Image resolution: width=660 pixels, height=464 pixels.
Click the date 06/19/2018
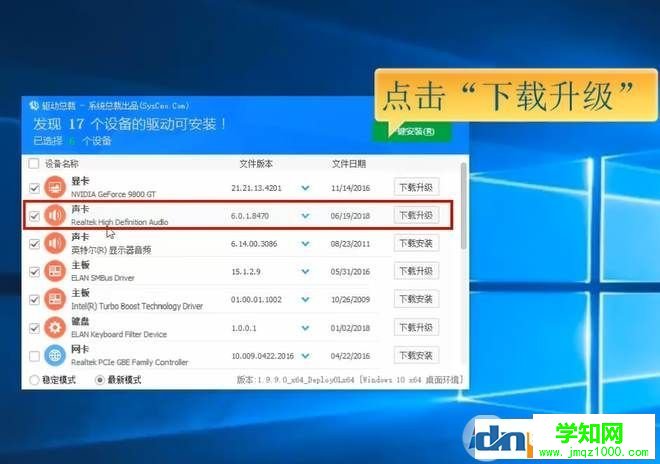(350, 216)
